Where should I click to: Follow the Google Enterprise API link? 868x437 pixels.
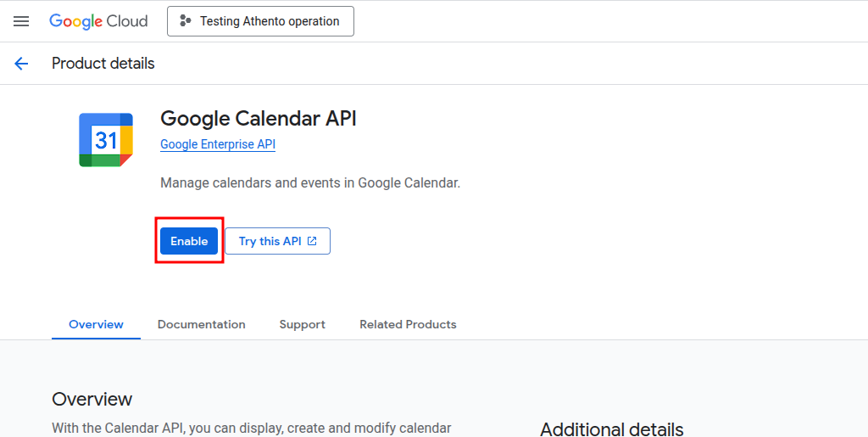218,144
